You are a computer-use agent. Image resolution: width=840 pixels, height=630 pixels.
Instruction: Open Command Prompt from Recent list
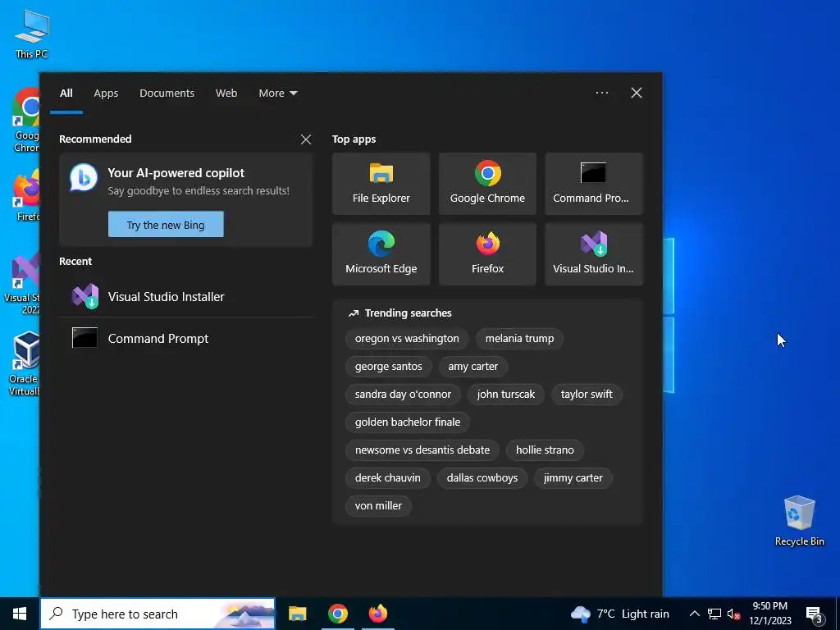point(186,339)
